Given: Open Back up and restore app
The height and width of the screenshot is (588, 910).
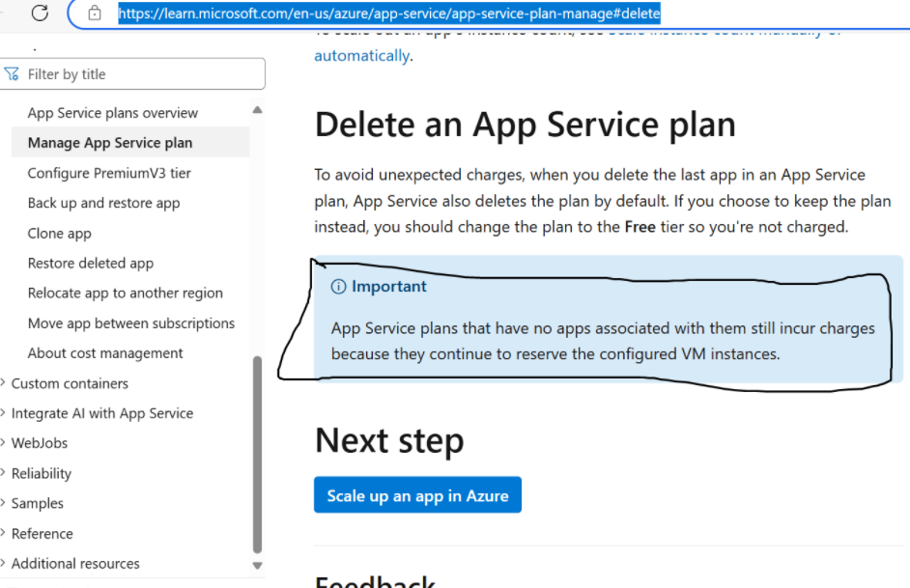Looking at the screenshot, I should 104,203.
